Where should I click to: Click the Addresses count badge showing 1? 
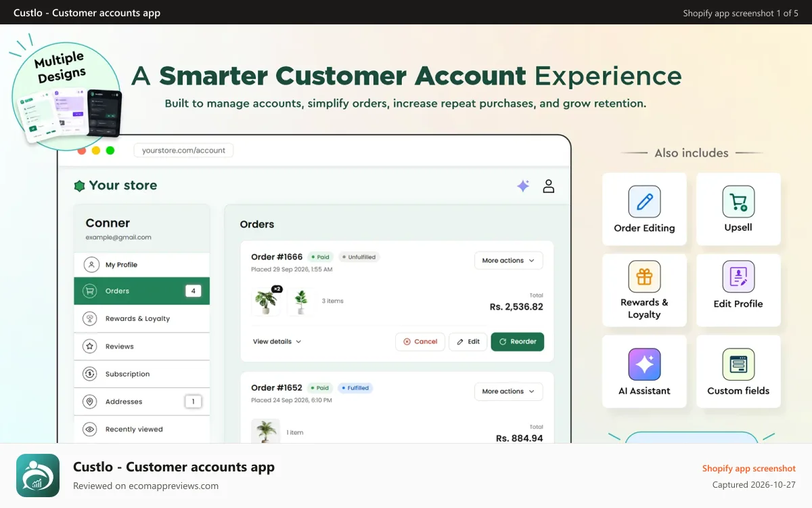193,402
